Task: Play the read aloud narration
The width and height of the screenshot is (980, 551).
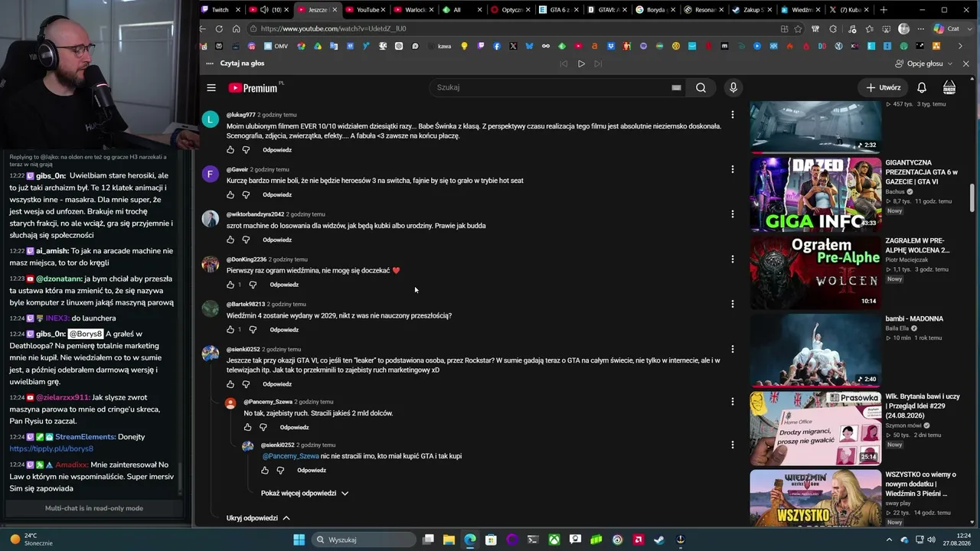Action: (x=581, y=64)
